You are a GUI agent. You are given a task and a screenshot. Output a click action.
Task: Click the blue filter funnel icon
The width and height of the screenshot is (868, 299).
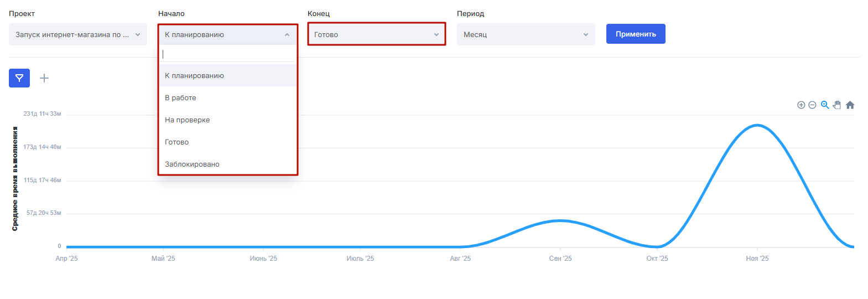coord(19,78)
